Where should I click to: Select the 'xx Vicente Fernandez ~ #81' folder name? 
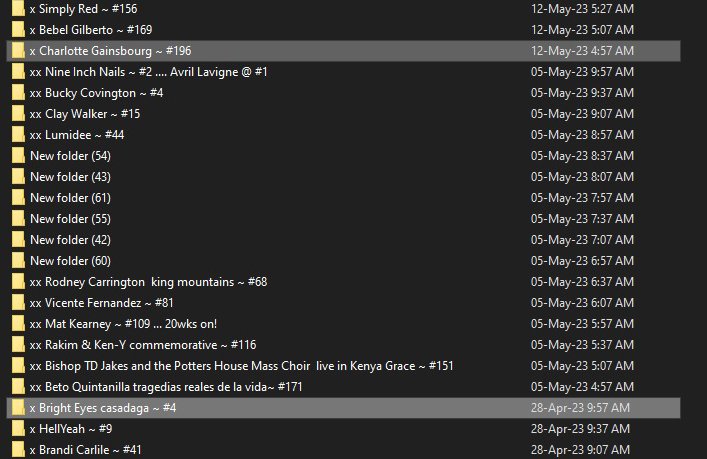tap(101, 303)
